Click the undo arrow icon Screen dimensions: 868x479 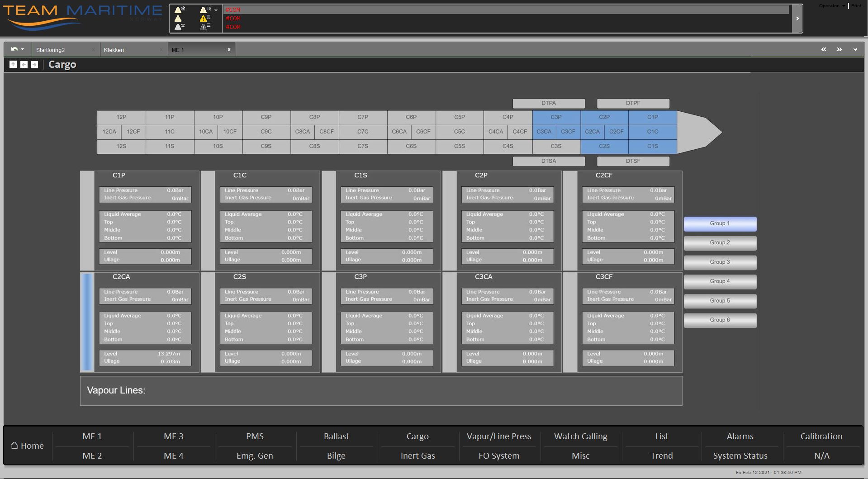[x=14, y=49]
